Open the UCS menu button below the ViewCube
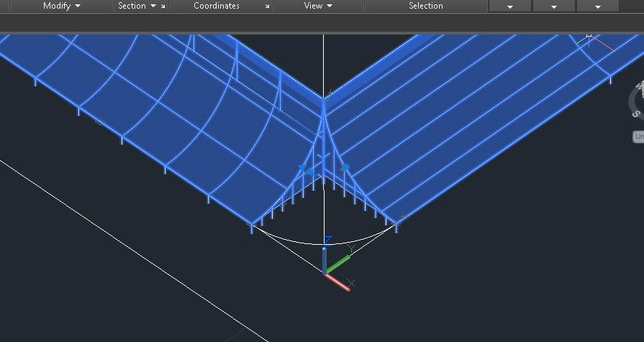Image resolution: width=644 pixels, height=342 pixels. click(638, 136)
